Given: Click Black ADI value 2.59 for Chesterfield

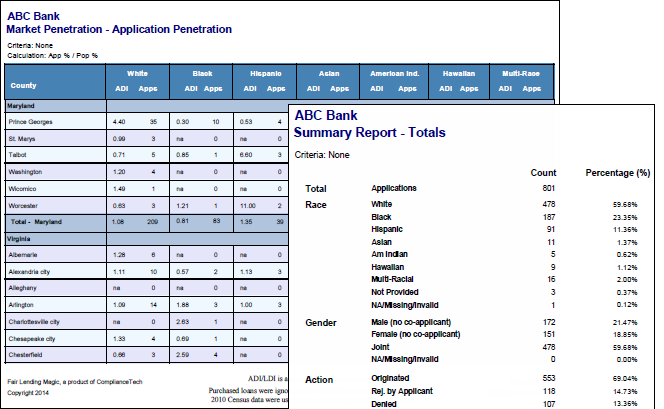Looking at the screenshot, I should coord(183,355).
